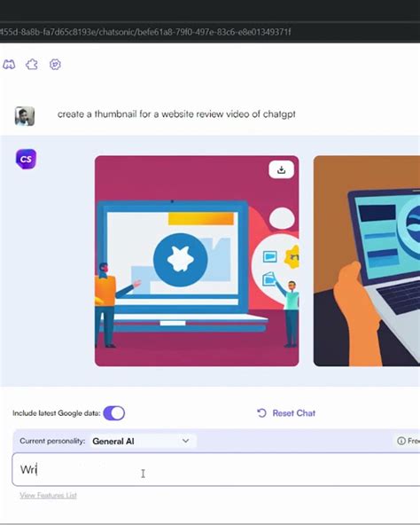Viewport: 420px width, 525px height.
Task: Download the first generated thumbnail image
Action: point(282,169)
